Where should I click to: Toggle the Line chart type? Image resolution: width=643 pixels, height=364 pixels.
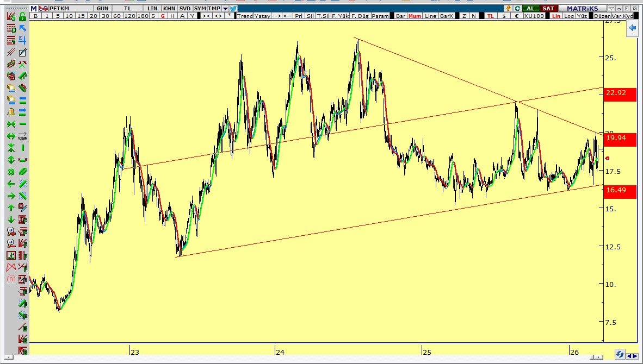tap(431, 16)
